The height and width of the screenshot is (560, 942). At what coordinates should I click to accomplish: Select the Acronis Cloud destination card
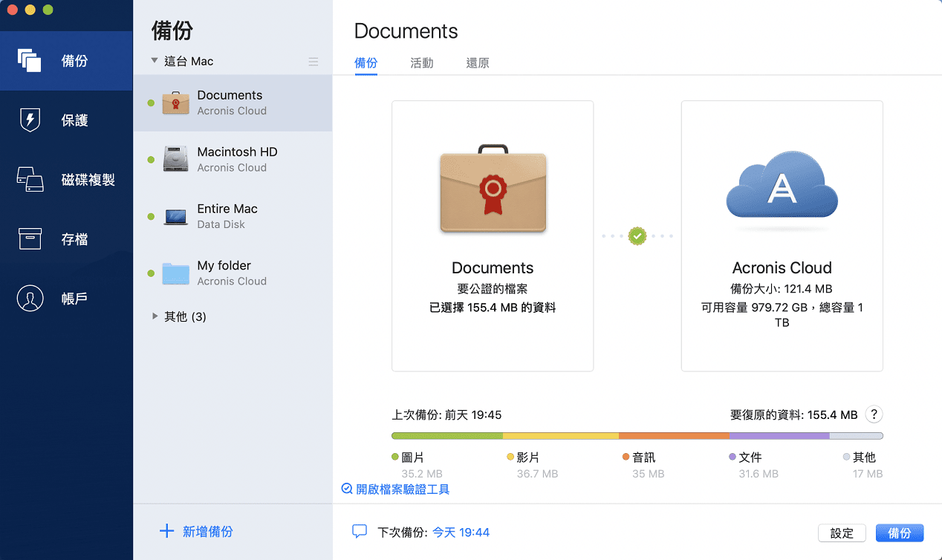[782, 235]
